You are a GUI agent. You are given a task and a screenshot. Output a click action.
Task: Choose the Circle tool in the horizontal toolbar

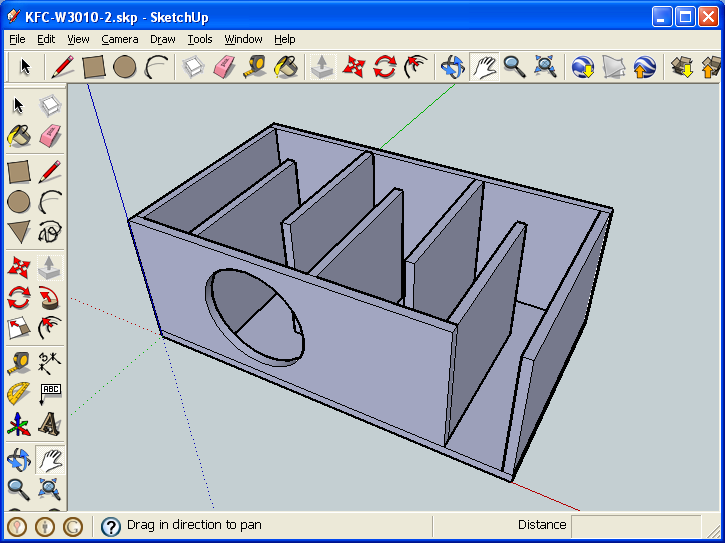point(124,67)
